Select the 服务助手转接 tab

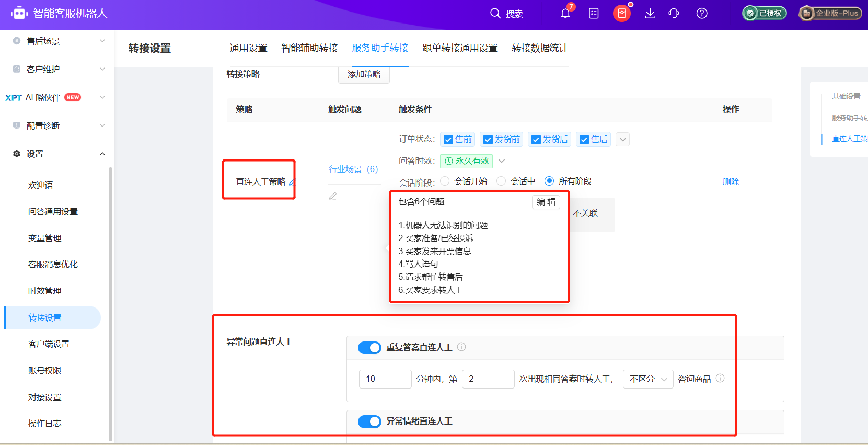pos(380,48)
